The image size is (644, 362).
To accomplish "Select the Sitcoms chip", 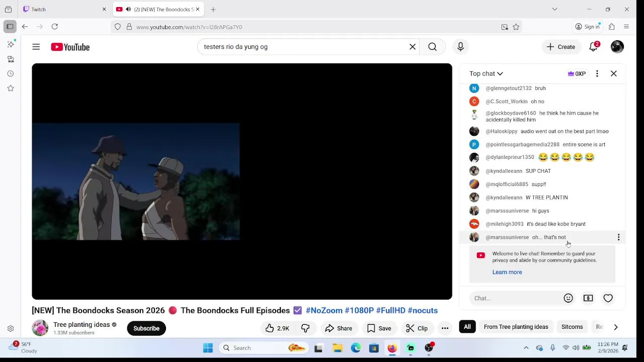I will [572, 327].
